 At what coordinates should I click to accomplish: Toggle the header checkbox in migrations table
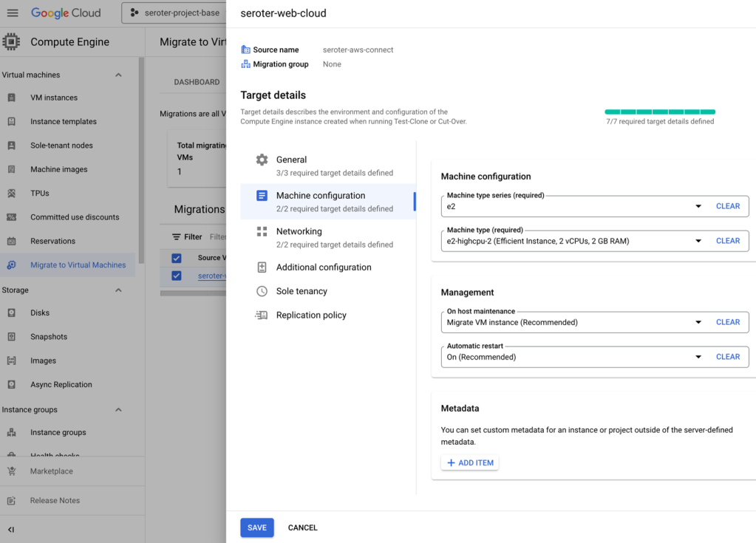[x=177, y=258]
